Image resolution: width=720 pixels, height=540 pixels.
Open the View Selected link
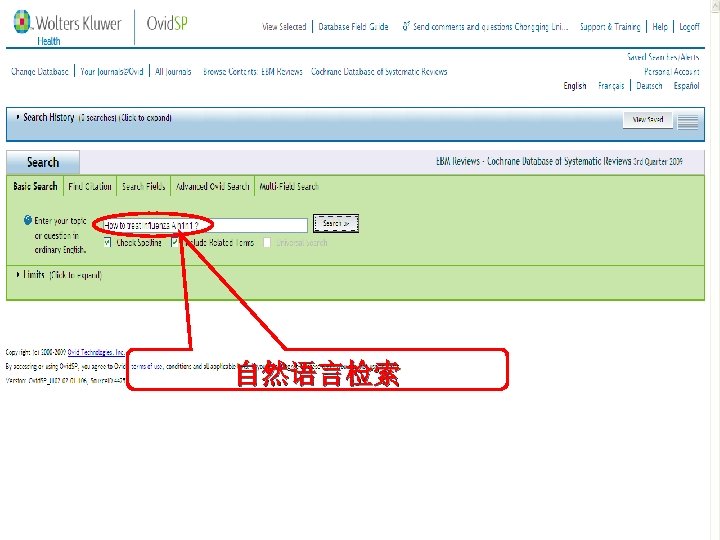tap(284, 27)
